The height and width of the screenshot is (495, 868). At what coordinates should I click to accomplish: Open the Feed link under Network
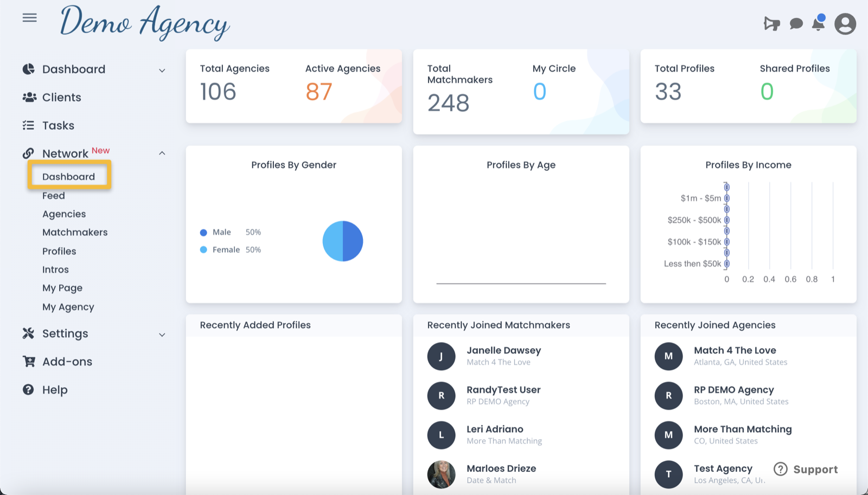[x=53, y=195]
